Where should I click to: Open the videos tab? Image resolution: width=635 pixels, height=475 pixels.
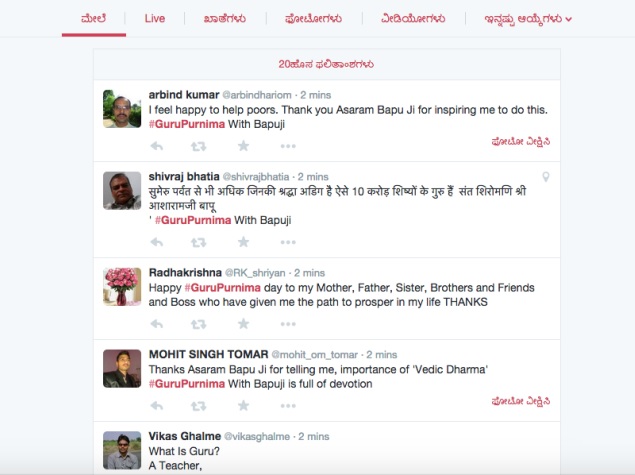coord(413,19)
